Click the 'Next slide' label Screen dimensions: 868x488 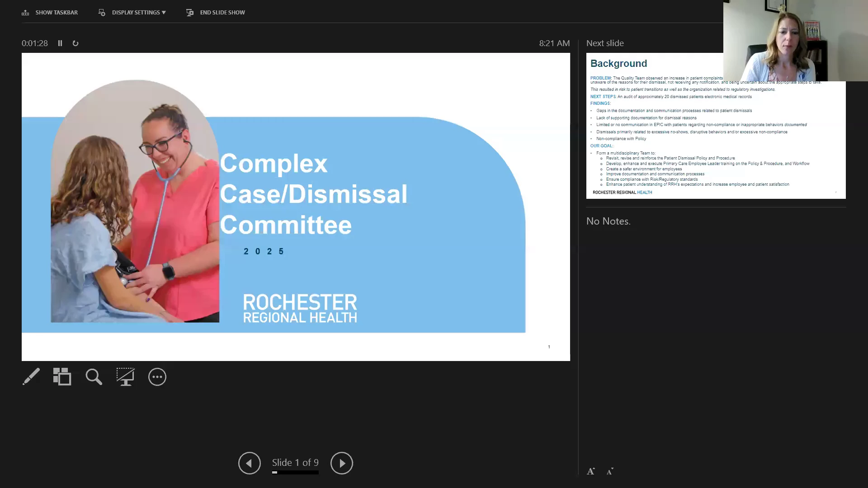point(605,43)
